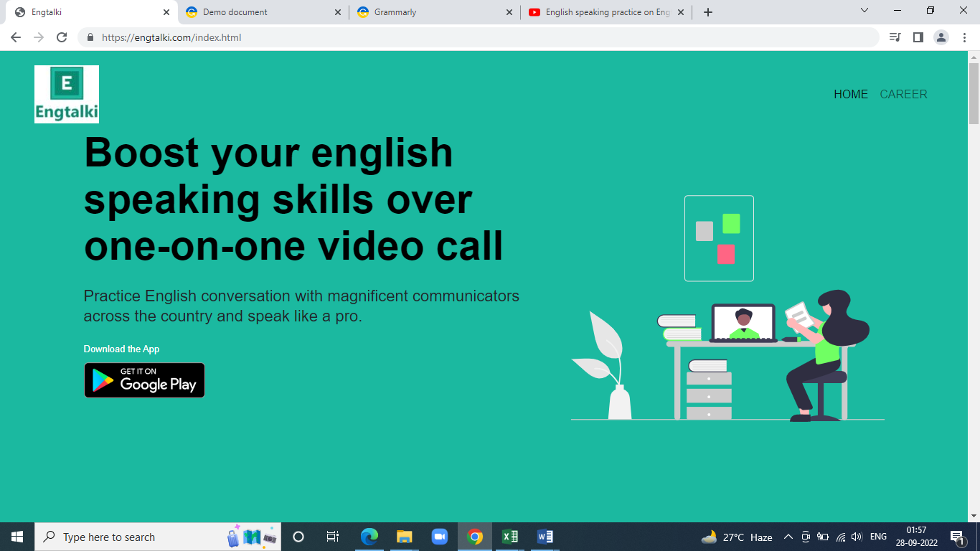This screenshot has width=980, height=551.
Task: Go back with the browser back arrow
Action: (16, 37)
